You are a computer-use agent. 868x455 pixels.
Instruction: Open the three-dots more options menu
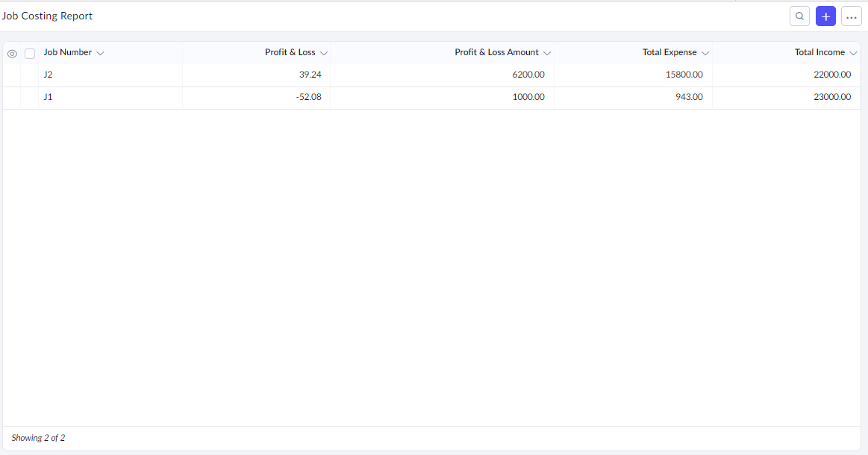click(851, 16)
